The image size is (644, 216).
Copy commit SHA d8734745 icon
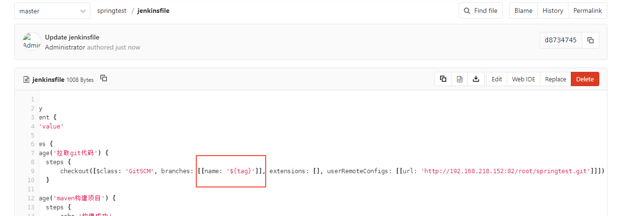click(x=590, y=40)
